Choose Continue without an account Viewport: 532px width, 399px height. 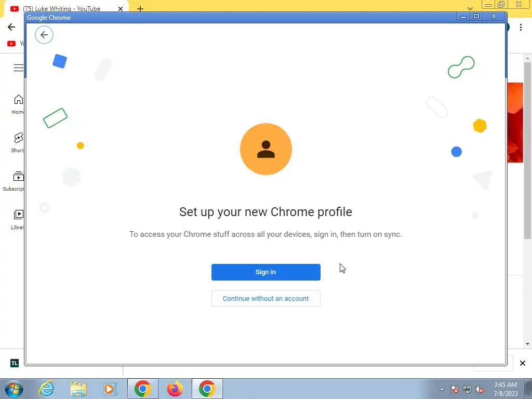[x=265, y=298]
